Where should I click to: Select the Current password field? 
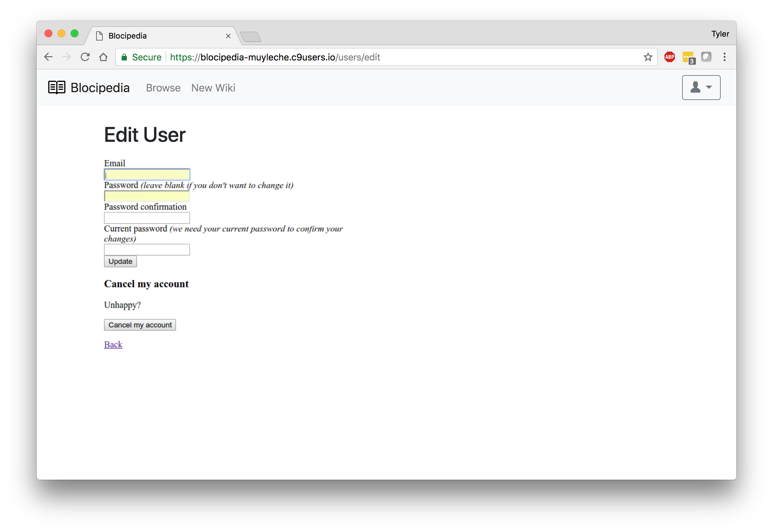click(147, 250)
